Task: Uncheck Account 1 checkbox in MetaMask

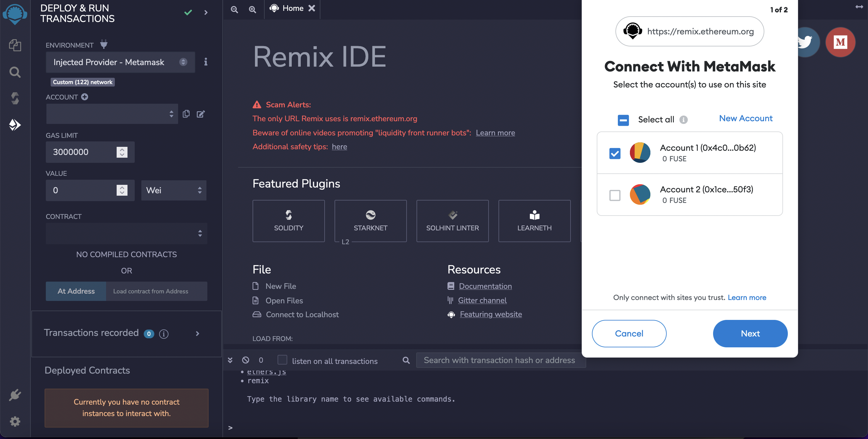Action: pos(615,153)
